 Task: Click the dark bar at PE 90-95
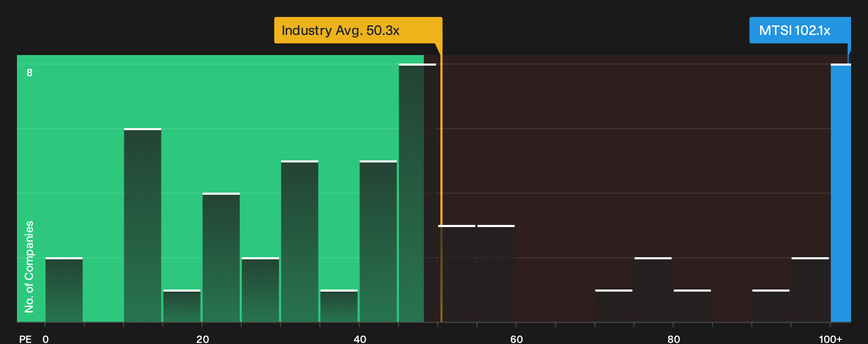771,306
